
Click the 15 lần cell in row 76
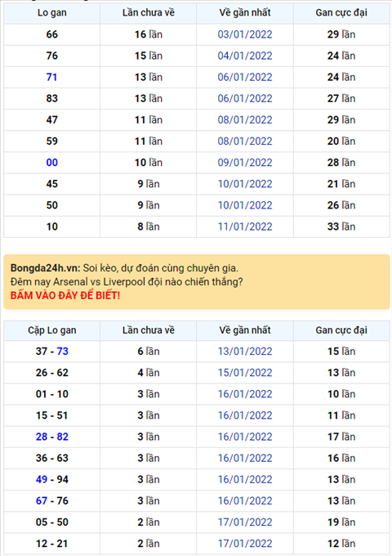[x=149, y=56]
